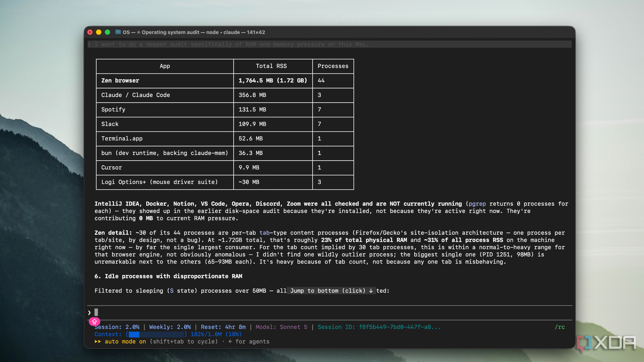Zoom the terminal using the green button
The width and height of the screenshot is (644, 362).
pyautogui.click(x=107, y=32)
